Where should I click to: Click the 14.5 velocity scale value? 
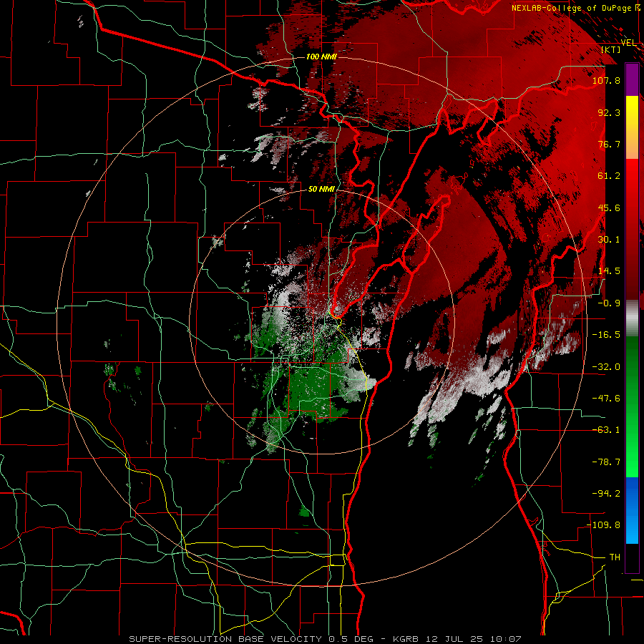tap(609, 271)
